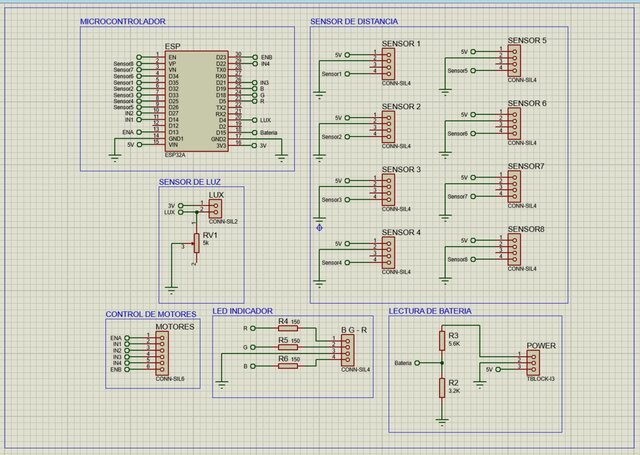The image size is (640, 455).
Task: Select the SENSOR 5 connector component
Action: pyautogui.click(x=514, y=61)
